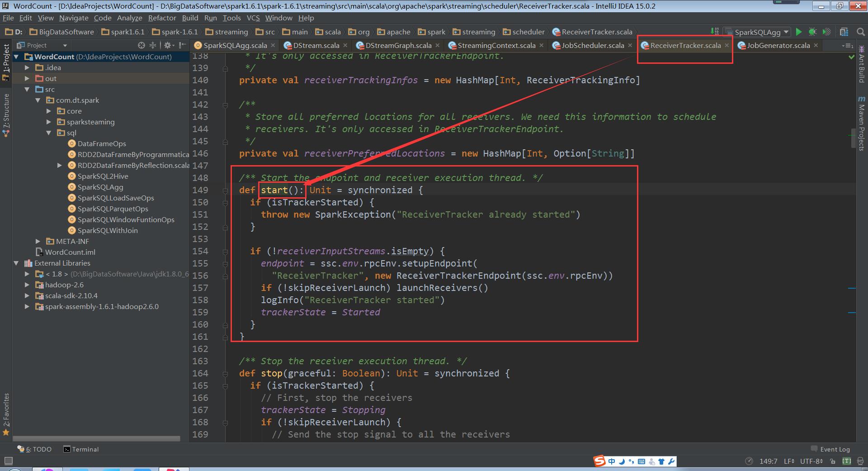Viewport: 868px width, 471px height.
Task: Open the SparkSQLAgg run configuration dropdown
Action: [x=757, y=32]
